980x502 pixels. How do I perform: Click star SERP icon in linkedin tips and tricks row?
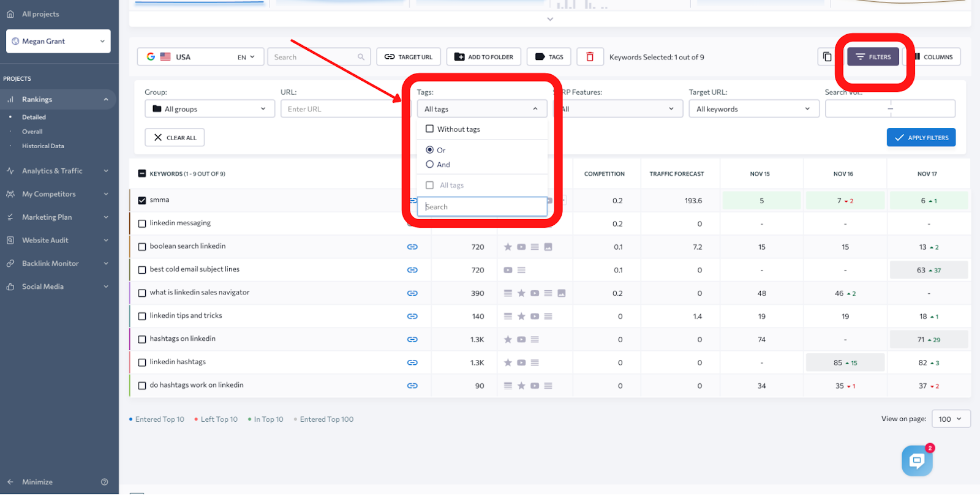(521, 317)
